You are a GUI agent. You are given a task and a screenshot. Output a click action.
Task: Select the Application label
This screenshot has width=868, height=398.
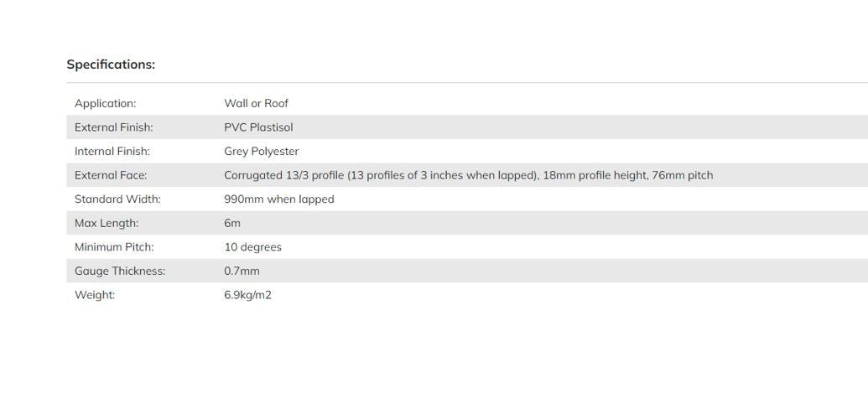click(x=105, y=104)
